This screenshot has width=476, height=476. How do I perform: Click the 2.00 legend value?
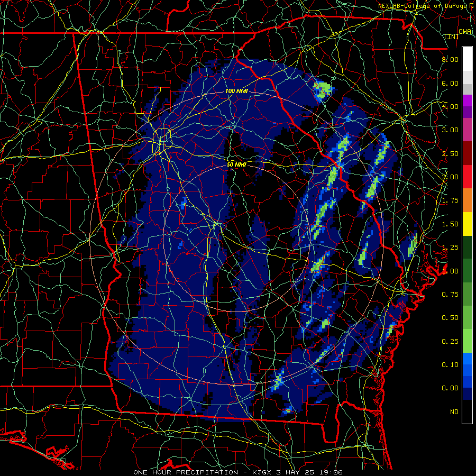coord(450,177)
